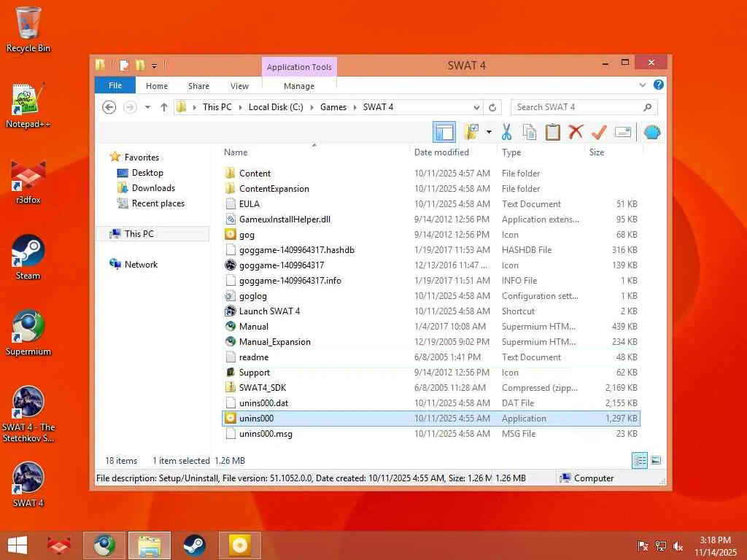Screen dimensions: 747x560
Task: Open the Recycle Bin desktop icon
Action: [x=28, y=29]
